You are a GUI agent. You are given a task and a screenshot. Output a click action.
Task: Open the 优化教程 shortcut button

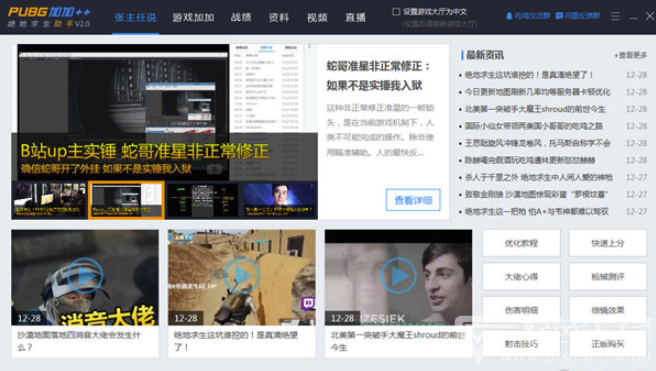pyautogui.click(x=521, y=243)
